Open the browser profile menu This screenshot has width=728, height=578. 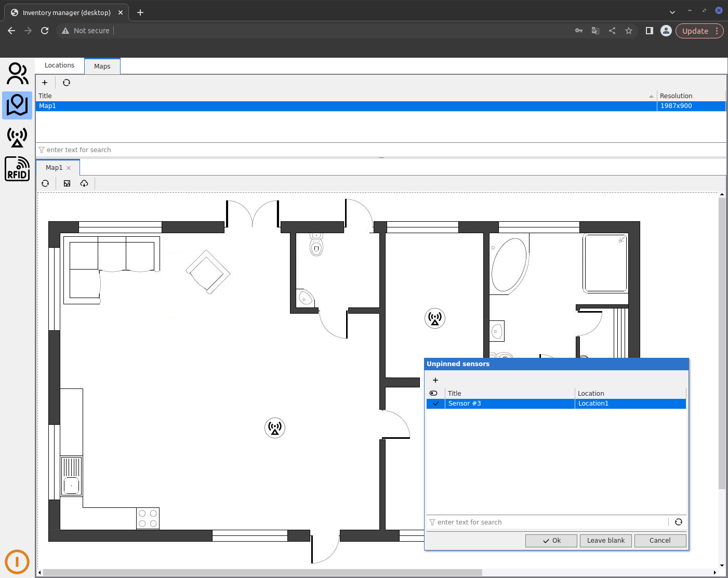[666, 31]
